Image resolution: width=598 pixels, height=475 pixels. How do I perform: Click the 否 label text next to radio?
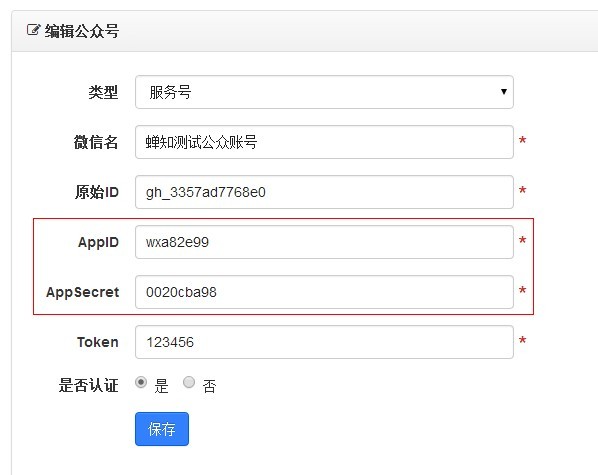[x=209, y=386]
